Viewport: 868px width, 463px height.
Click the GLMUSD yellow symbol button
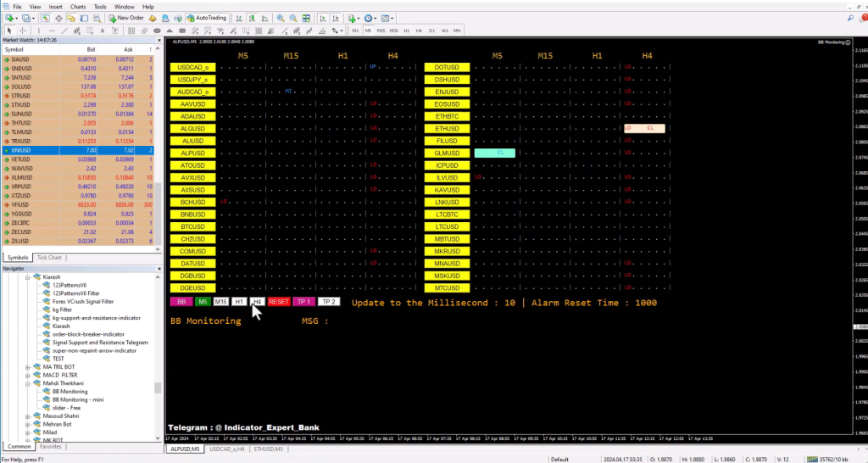pyautogui.click(x=447, y=153)
